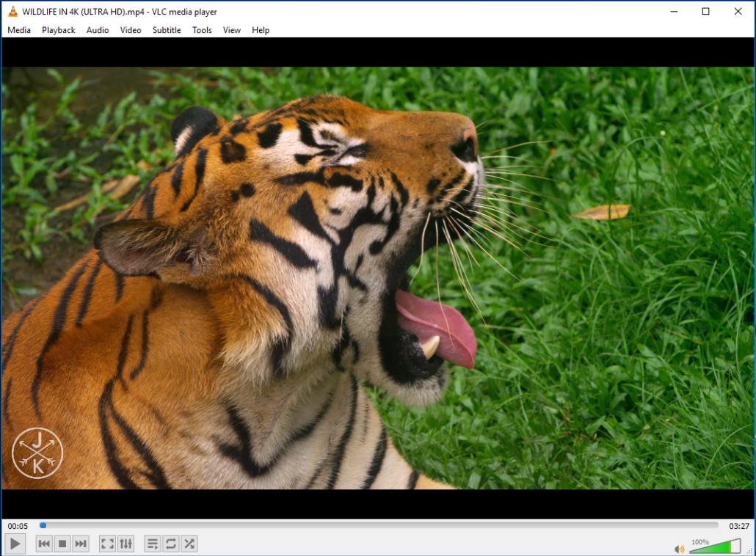Click the middle of the seek bar
The width and height of the screenshot is (756, 556).
click(x=379, y=525)
